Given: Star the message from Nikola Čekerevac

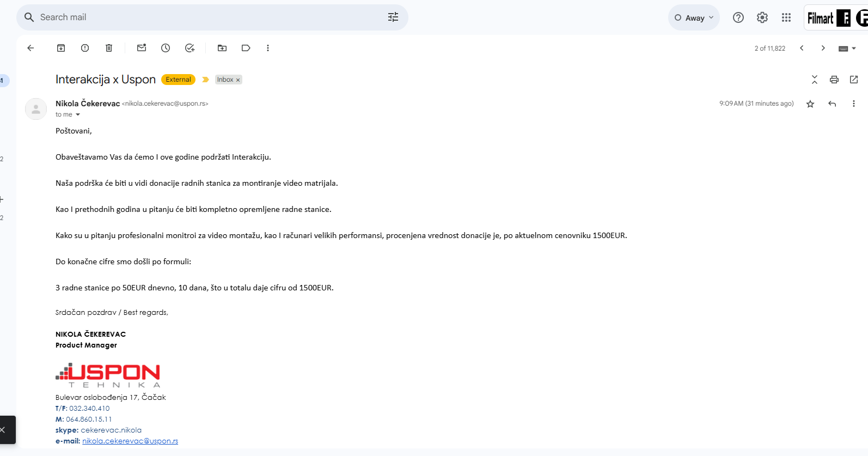Looking at the screenshot, I should 810,104.
